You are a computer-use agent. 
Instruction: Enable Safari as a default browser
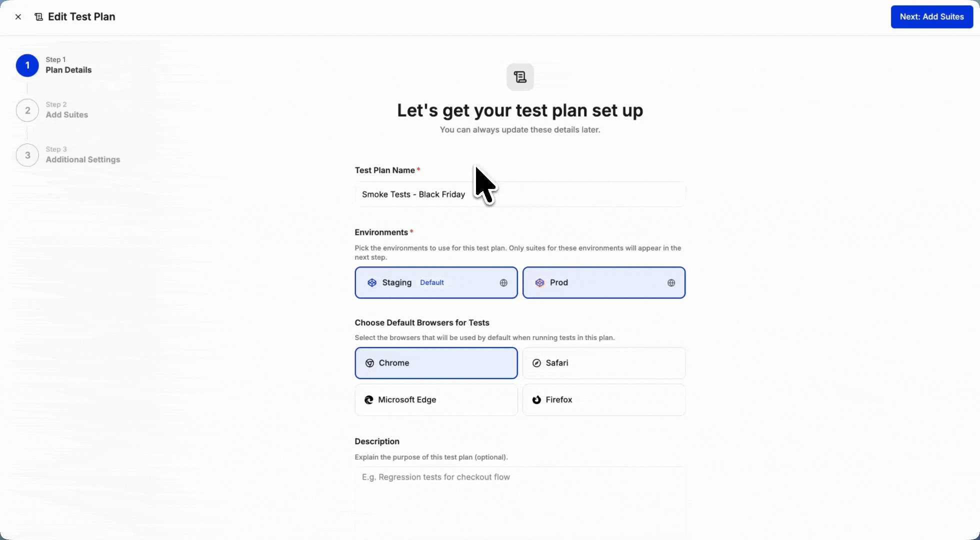pos(603,363)
